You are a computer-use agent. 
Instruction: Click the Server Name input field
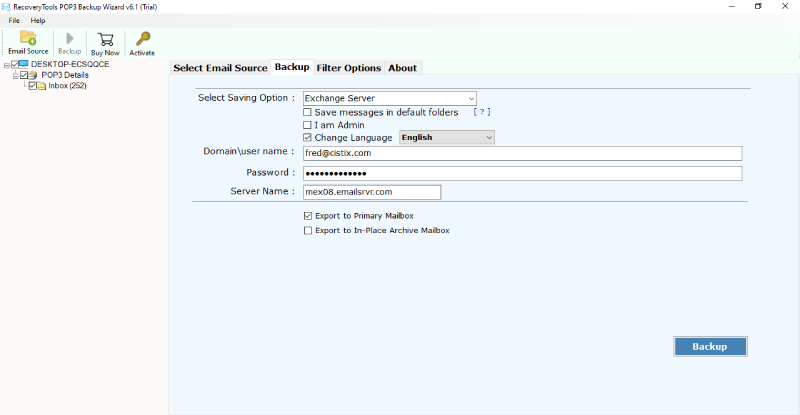pyautogui.click(x=371, y=192)
